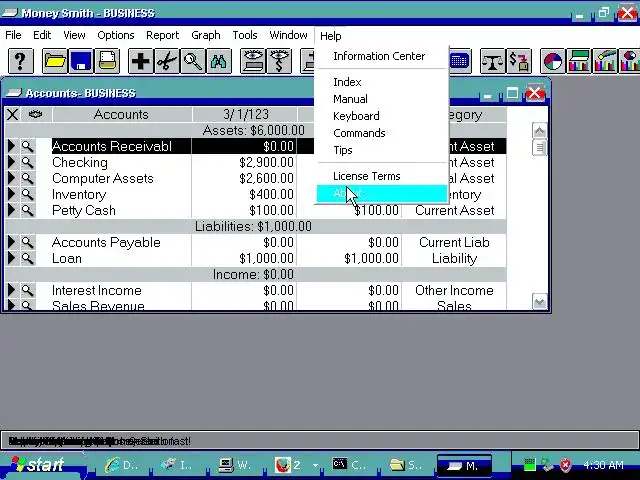
Task: Open the Report menu
Action: pos(162,35)
